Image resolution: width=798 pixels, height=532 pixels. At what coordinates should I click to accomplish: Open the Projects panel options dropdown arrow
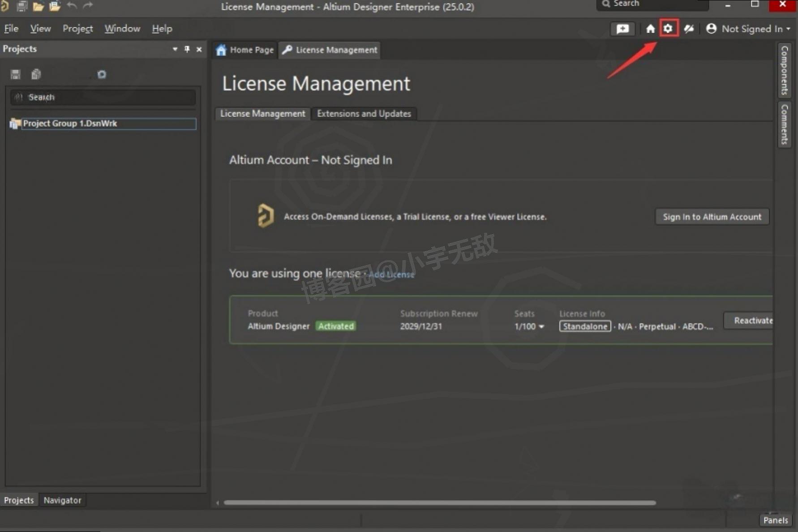click(175, 49)
